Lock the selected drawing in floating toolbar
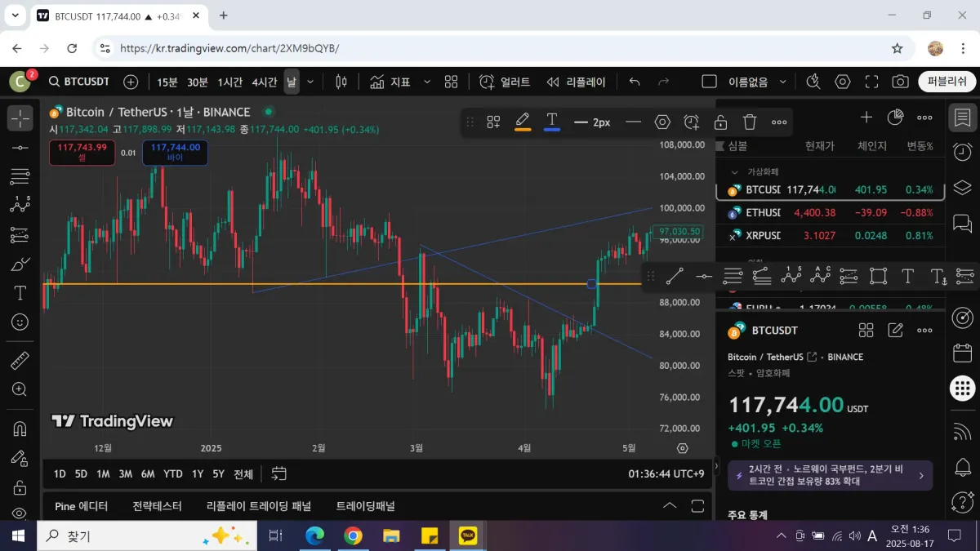Screen dimensions: 980x551 (x=720, y=122)
